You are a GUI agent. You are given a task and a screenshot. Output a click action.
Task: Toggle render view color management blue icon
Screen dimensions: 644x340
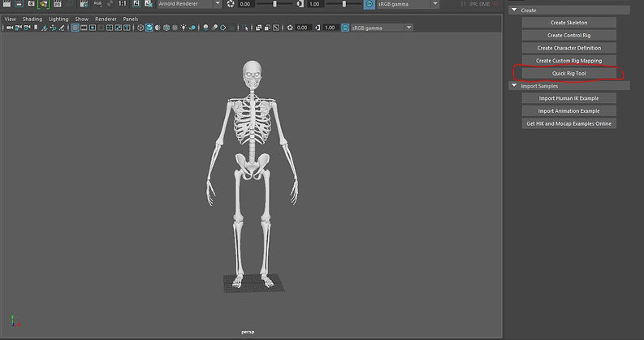coord(370,4)
